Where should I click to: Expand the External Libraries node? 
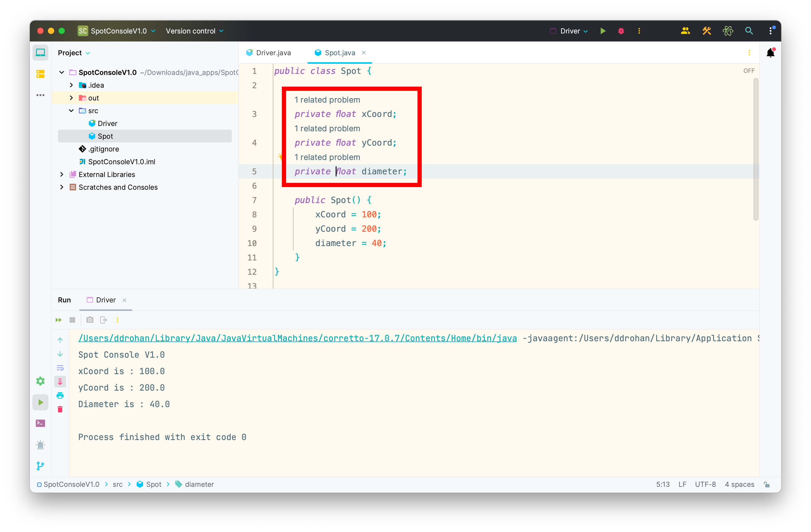tap(62, 174)
